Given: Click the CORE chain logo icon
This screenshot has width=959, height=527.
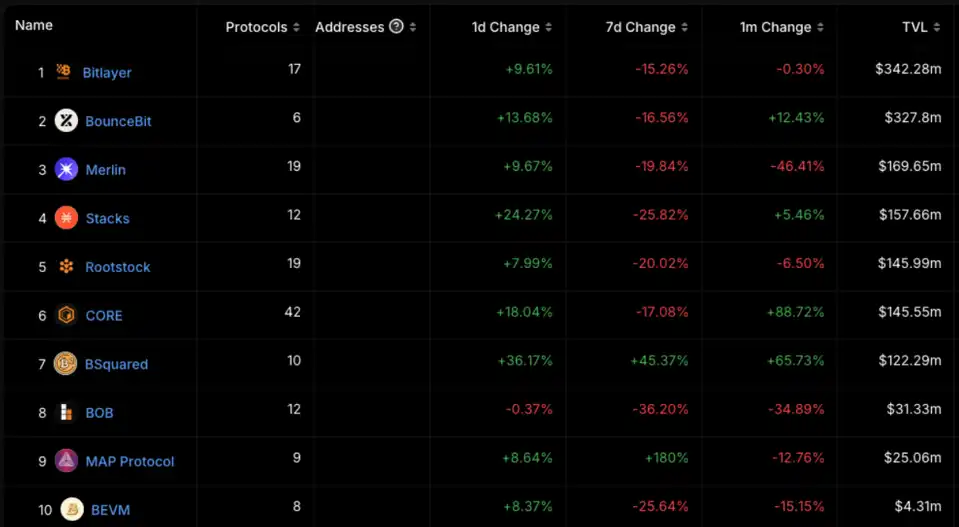Looking at the screenshot, I should (66, 315).
